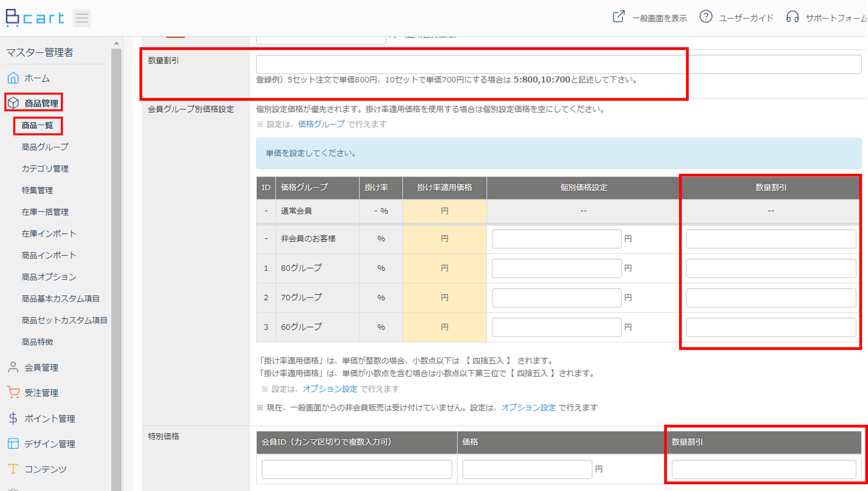Click the T icon for コンテンツ
This screenshot has height=491, width=868.
13,469
